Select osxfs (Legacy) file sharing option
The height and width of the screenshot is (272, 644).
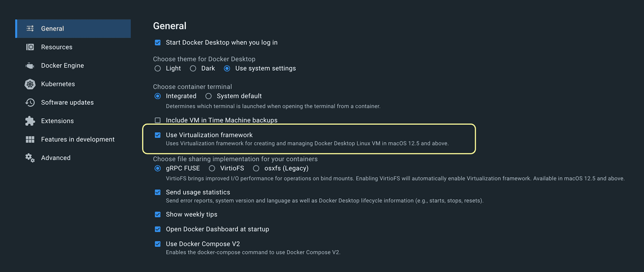[x=256, y=168]
